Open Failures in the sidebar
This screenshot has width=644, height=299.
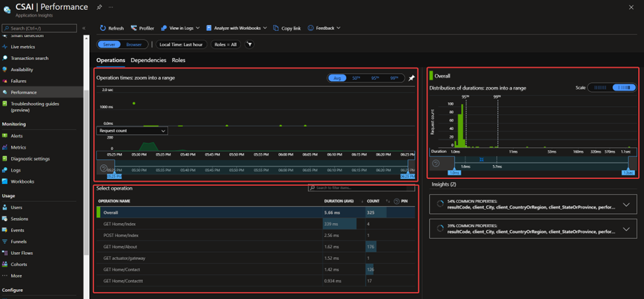(x=18, y=81)
